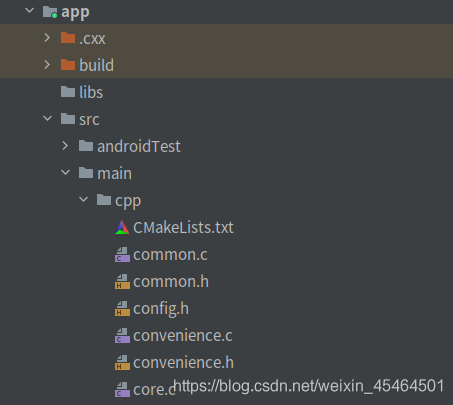Viewport: 453px width, 405px height.
Task: Click the header icon of config.h
Action: 122,308
